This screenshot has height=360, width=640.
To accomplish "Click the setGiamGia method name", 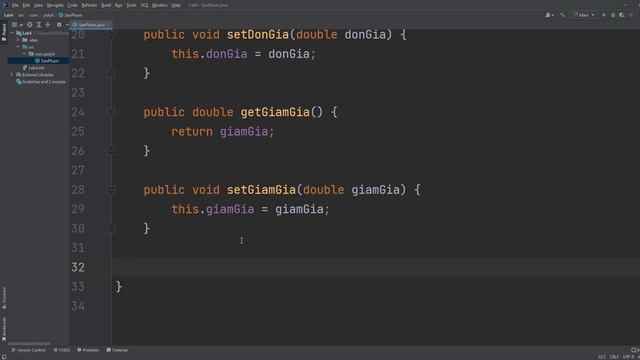I will [261, 190].
